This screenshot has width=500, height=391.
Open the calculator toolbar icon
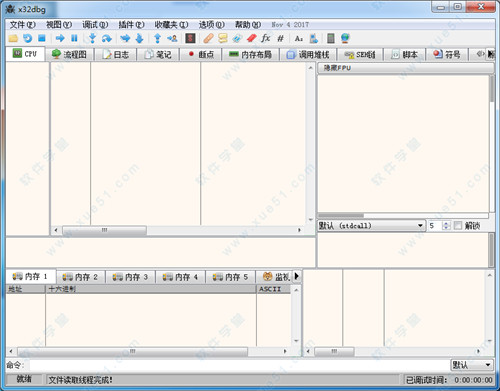tap(331, 38)
